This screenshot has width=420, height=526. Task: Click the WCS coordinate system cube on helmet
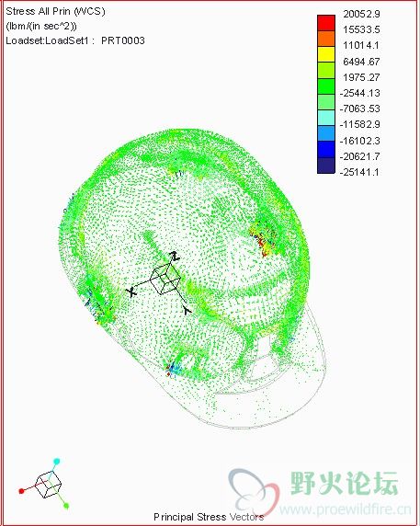click(x=165, y=280)
